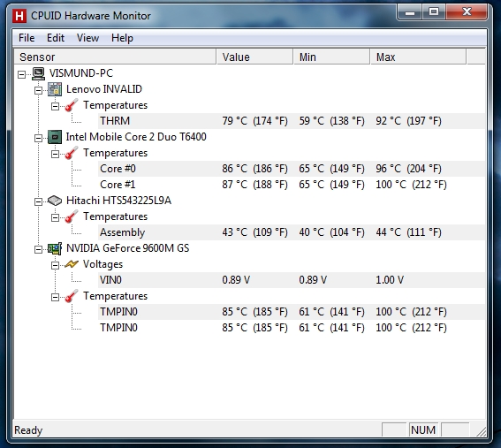This screenshot has width=501, height=448.
Task: Click THRM max value 92 °C
Action: pos(408,121)
